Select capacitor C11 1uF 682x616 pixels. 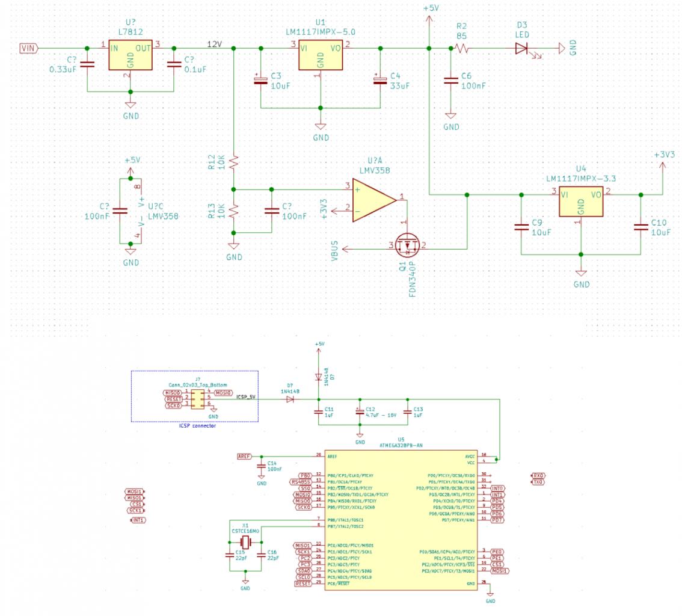click(318, 412)
